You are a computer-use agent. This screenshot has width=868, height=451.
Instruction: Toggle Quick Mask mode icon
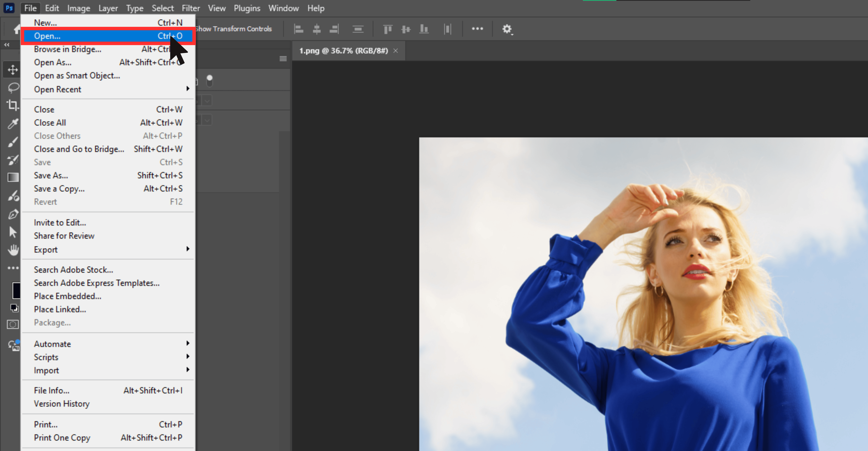click(13, 324)
